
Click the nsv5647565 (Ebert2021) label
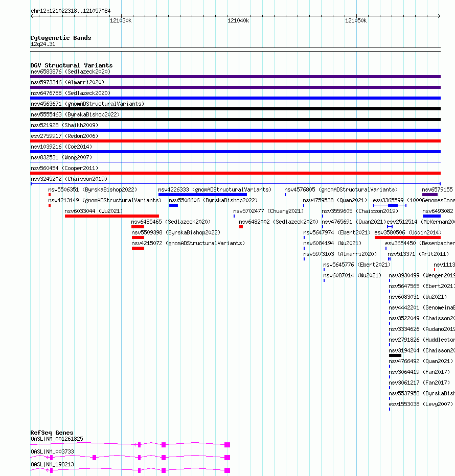422,287
